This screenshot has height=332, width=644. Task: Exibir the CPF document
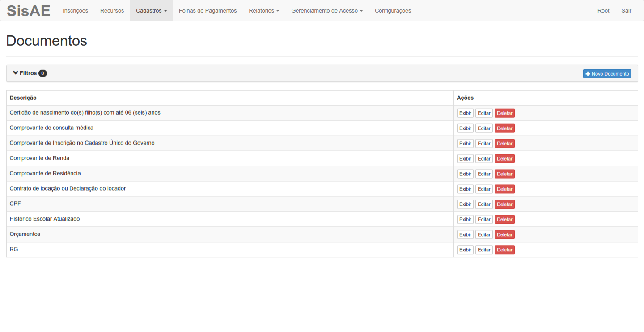(x=465, y=204)
